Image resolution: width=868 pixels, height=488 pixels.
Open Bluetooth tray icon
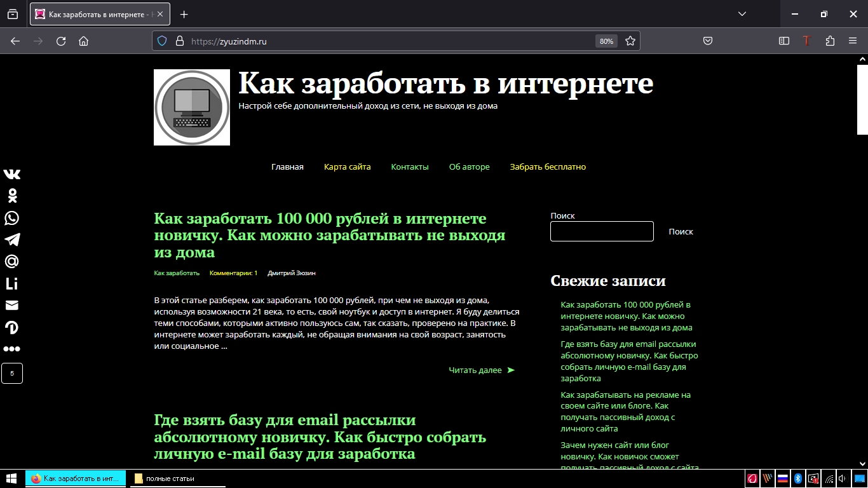pos(798,478)
